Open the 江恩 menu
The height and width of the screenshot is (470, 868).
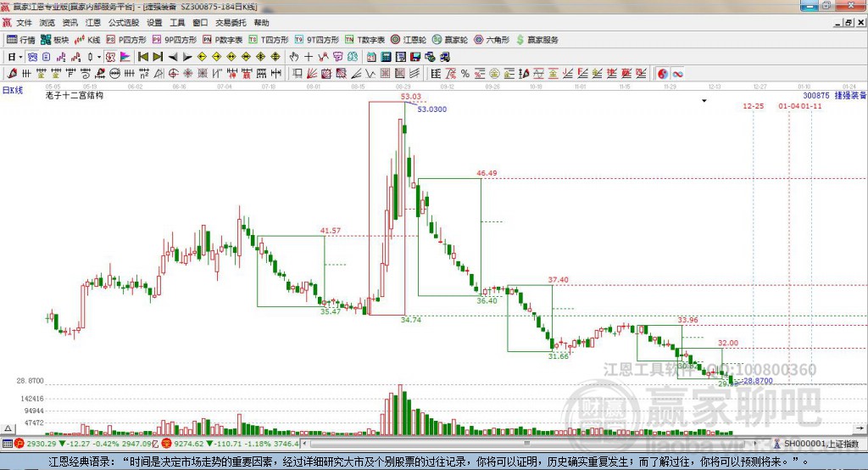tap(93, 23)
